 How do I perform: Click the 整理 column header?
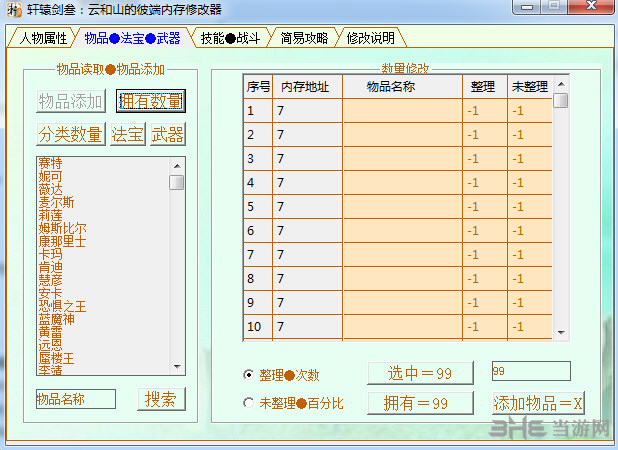click(x=485, y=87)
